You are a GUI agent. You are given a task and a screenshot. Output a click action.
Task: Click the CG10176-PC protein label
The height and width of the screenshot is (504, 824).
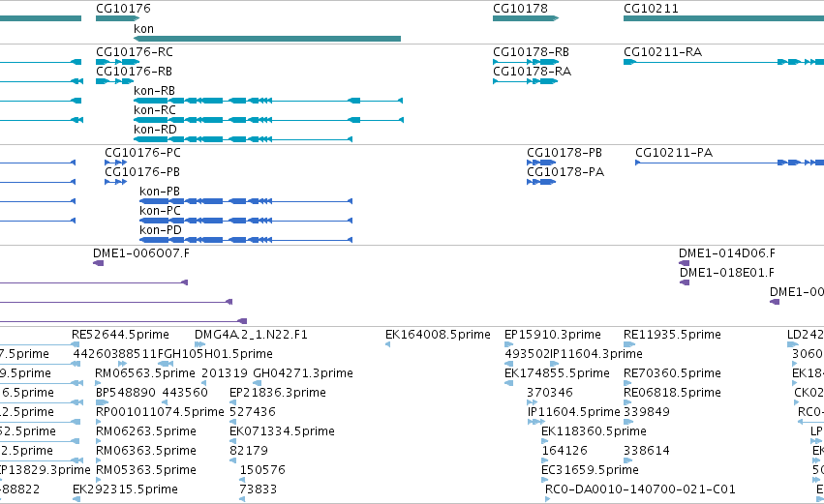(142, 153)
